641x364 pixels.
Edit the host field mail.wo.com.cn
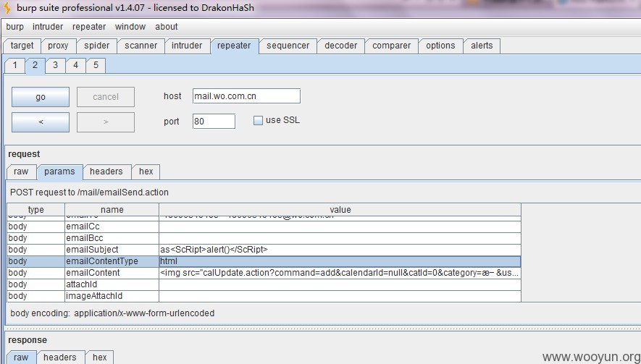pyautogui.click(x=246, y=96)
